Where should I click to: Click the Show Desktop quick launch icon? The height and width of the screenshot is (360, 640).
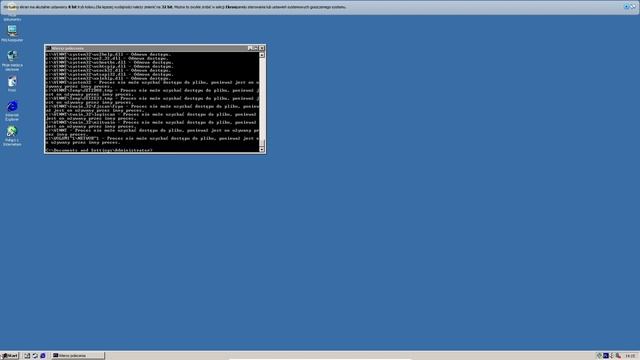tap(27, 356)
